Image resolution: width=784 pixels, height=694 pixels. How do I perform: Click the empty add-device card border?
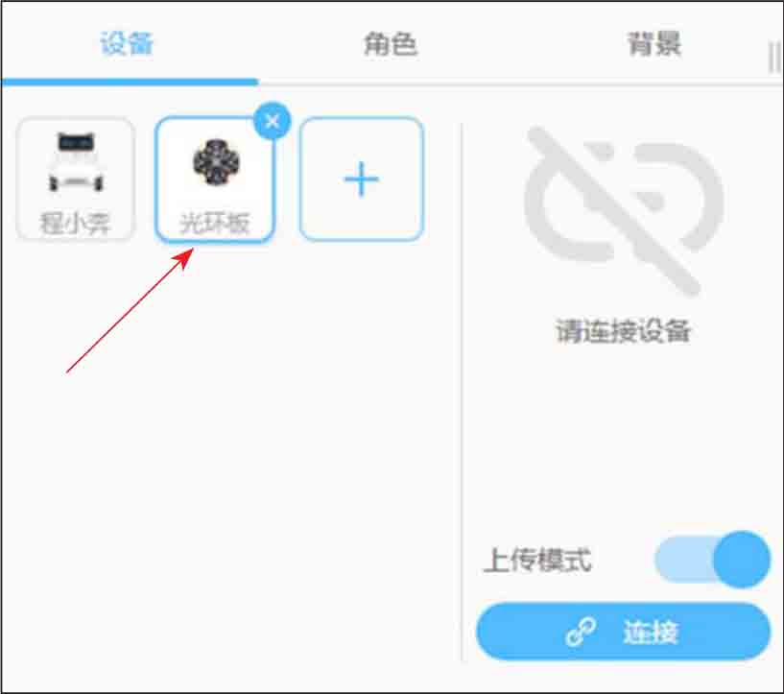[362, 179]
